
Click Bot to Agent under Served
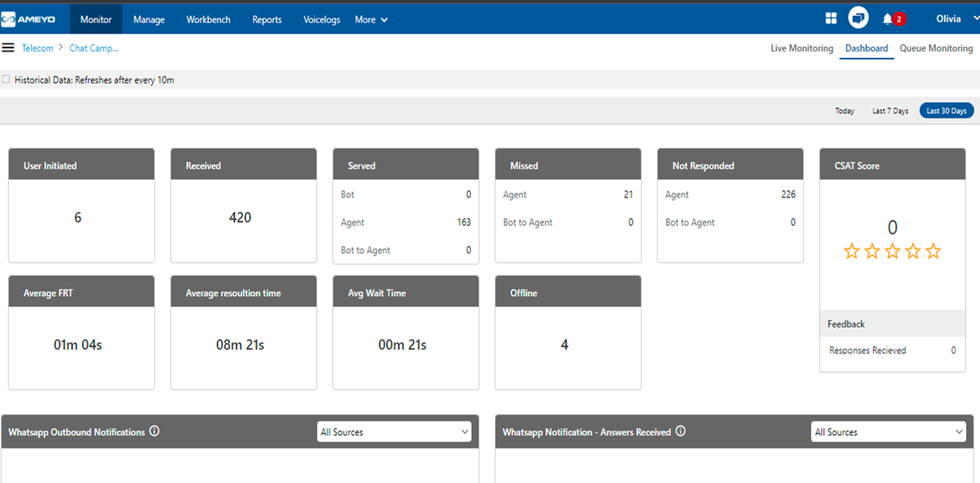coord(365,250)
